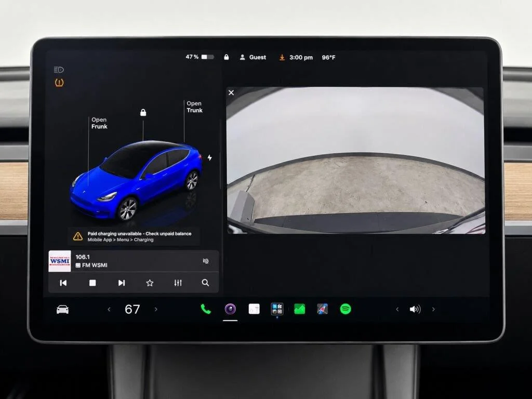Image resolution: width=532 pixels, height=399 pixels.
Task: Open the white Calendar app icon
Action: 254,309
